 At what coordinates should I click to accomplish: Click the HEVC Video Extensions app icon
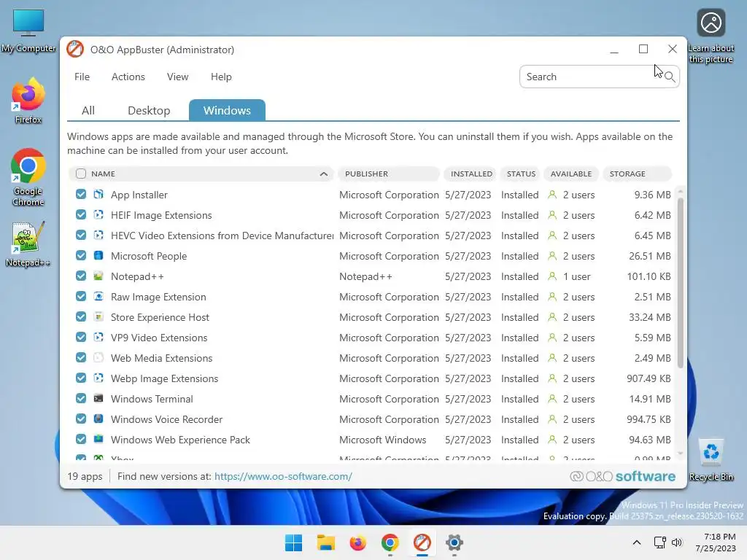point(98,236)
